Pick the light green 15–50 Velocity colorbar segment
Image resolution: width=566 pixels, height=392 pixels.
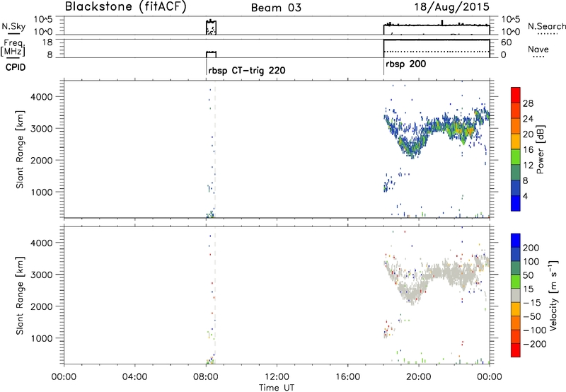pos(516,282)
